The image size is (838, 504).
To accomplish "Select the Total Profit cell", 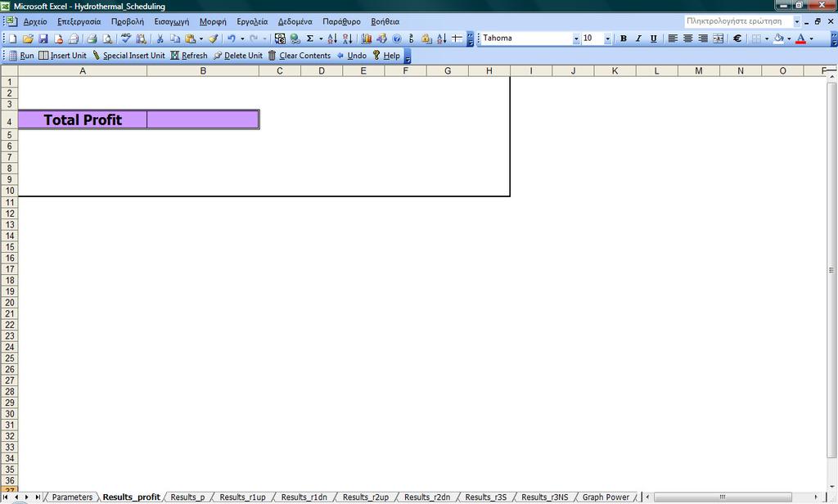I will point(83,119).
